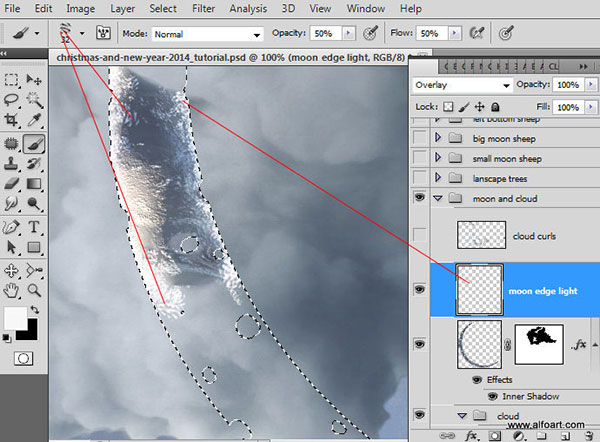Select the Eyedropper tool
This screenshot has width=600, height=442.
pos(34,120)
